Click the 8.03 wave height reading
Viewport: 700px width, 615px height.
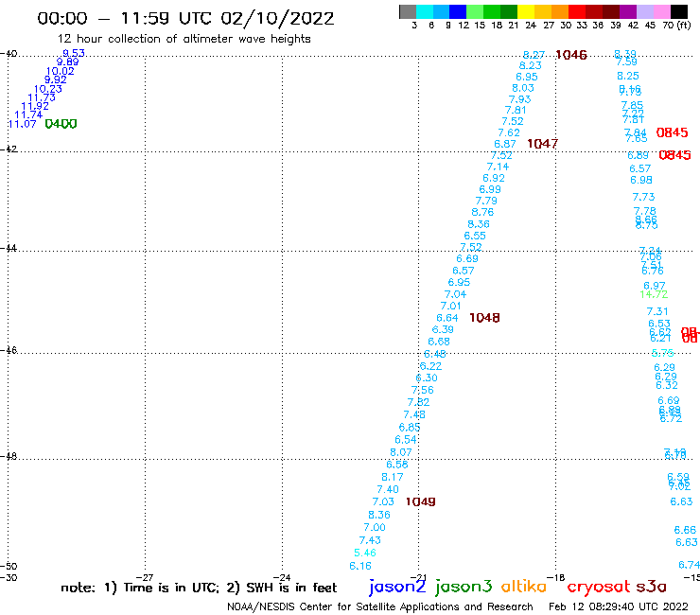tap(523, 88)
